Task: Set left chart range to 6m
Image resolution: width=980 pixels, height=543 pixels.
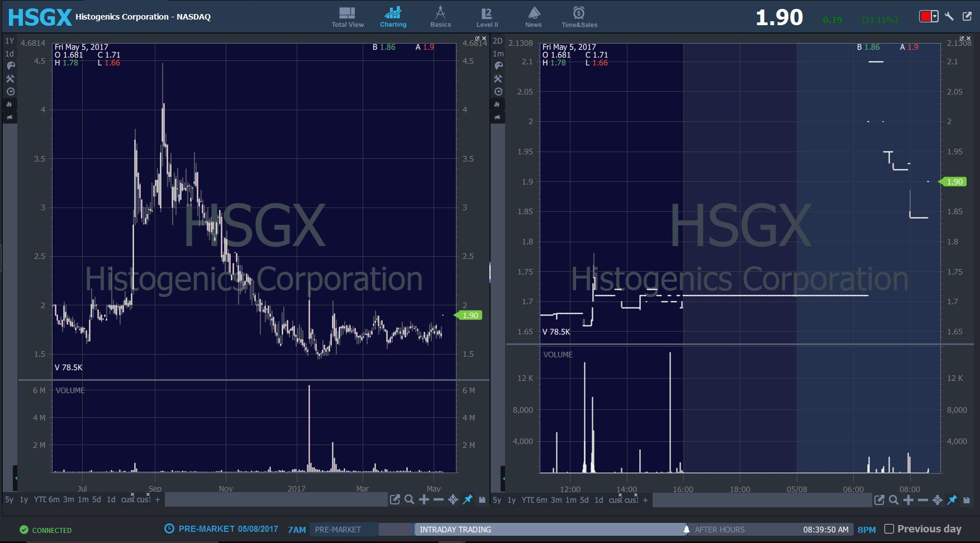Action: [54, 499]
